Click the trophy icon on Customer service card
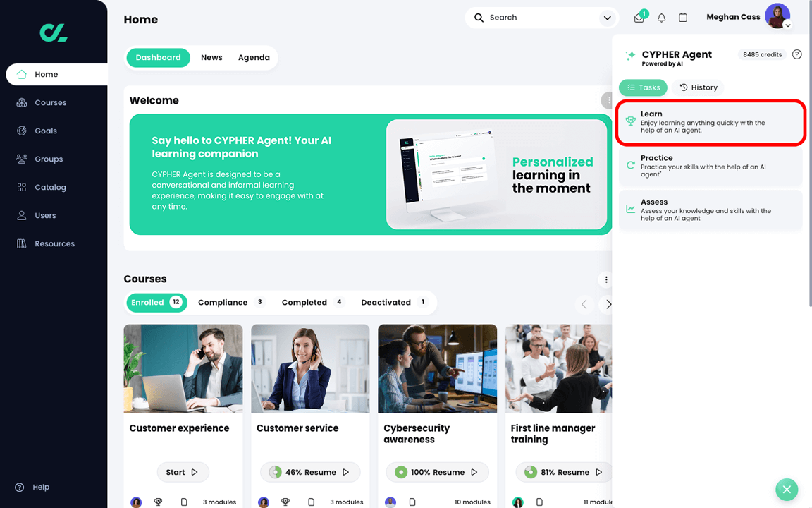This screenshot has height=508, width=812. click(x=285, y=502)
